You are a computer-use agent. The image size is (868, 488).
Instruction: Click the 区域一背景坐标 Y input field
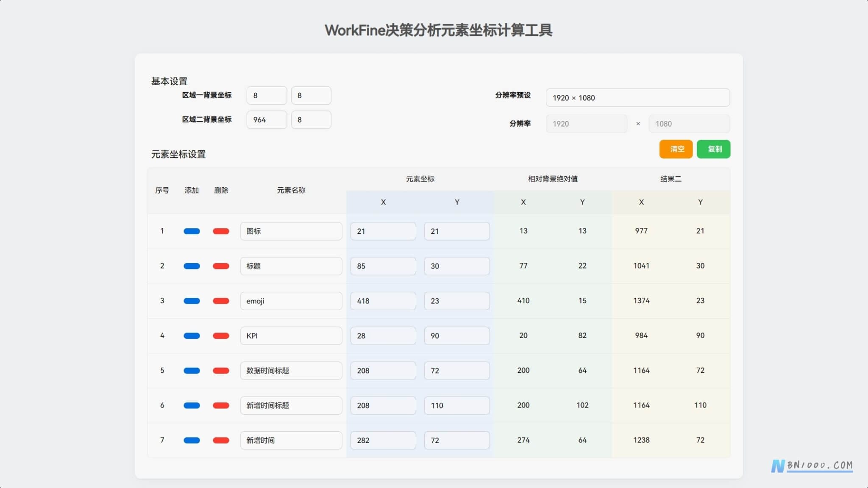[x=311, y=95]
